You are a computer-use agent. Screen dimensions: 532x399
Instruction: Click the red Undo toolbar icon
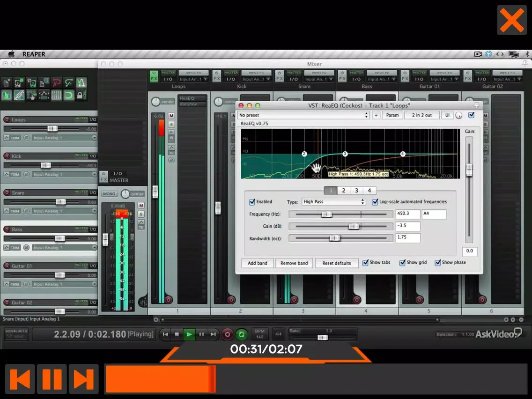pyautogui.click(x=56, y=83)
